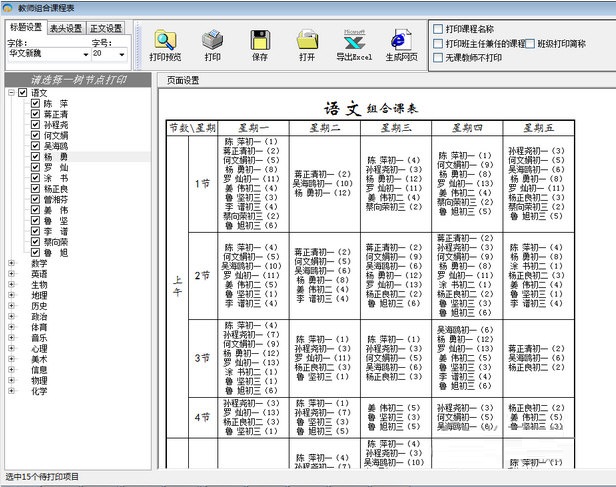The height and width of the screenshot is (487, 616).
Task: Enable the 打印课程名称 checkbox
Action: 438,28
